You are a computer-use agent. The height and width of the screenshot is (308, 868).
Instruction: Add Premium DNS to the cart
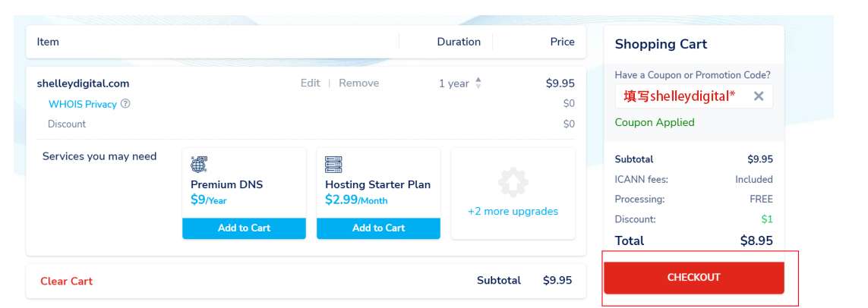point(244,228)
